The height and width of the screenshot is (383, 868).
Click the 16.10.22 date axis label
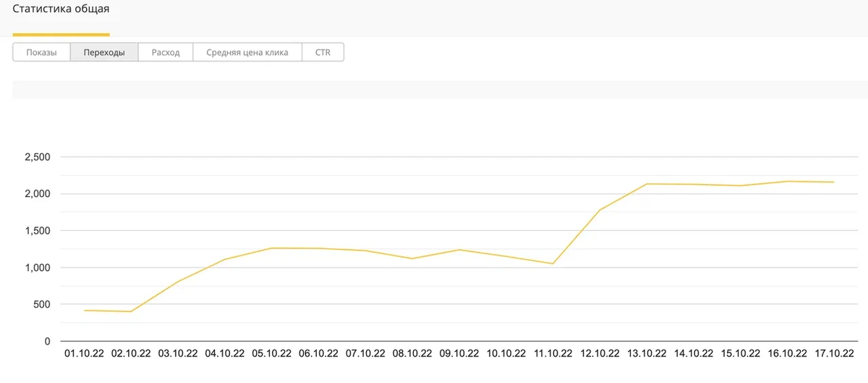[x=787, y=354]
